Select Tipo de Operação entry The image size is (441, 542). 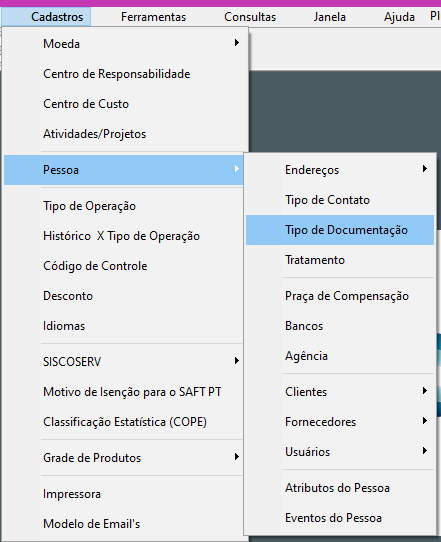coord(124,206)
